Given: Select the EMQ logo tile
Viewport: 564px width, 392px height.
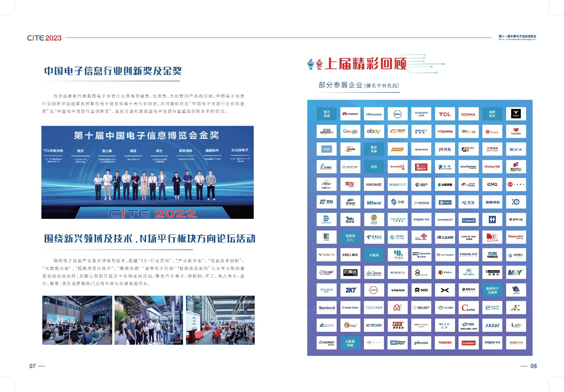Looking at the screenshot, I should pos(492,184).
